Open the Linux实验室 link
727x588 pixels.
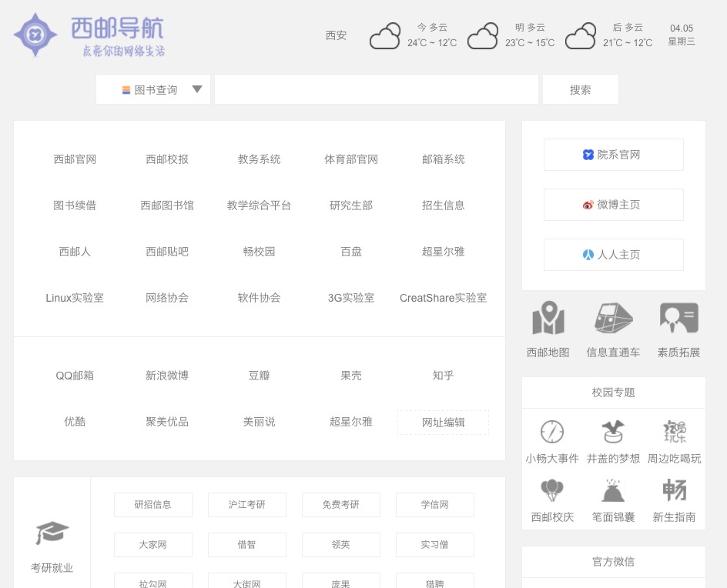click(75, 298)
